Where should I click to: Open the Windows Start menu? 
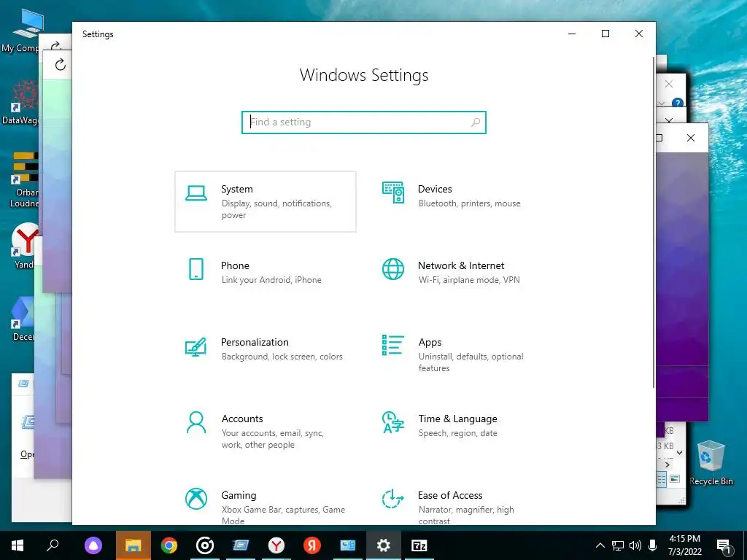(x=18, y=545)
